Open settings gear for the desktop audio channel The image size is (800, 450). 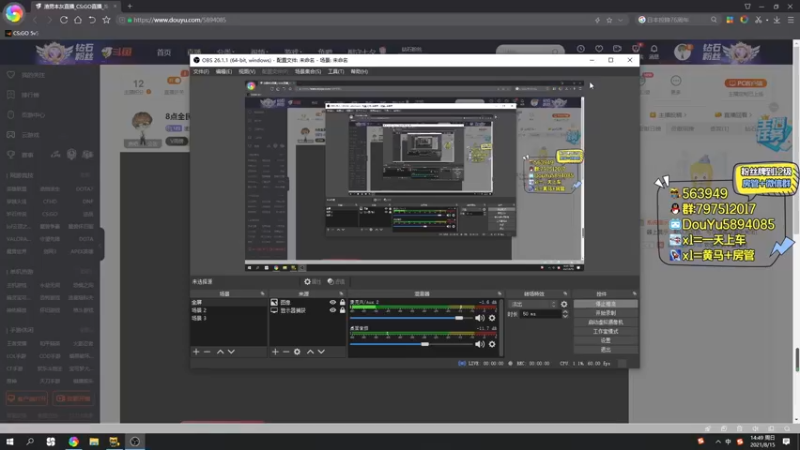492,344
